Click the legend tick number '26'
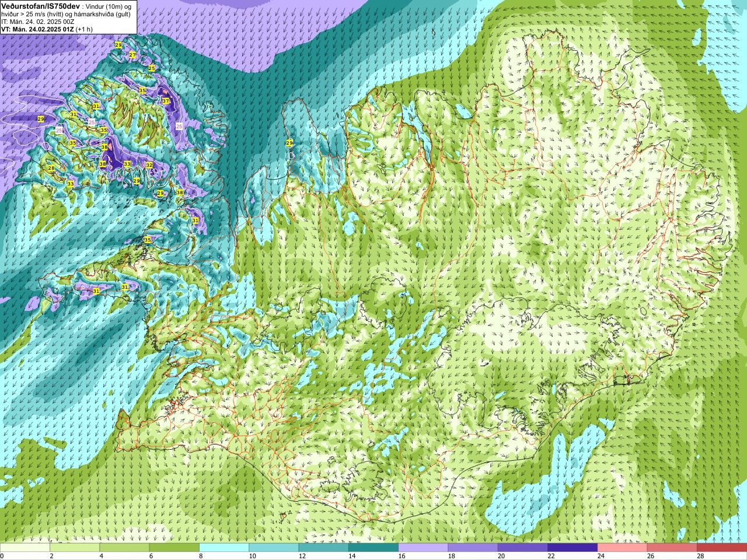 click(651, 556)
